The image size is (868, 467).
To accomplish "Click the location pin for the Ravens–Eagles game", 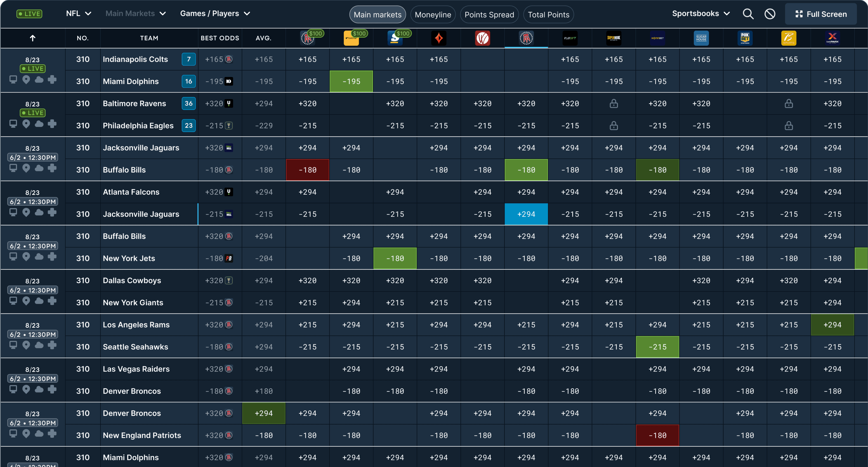I will 26,124.
